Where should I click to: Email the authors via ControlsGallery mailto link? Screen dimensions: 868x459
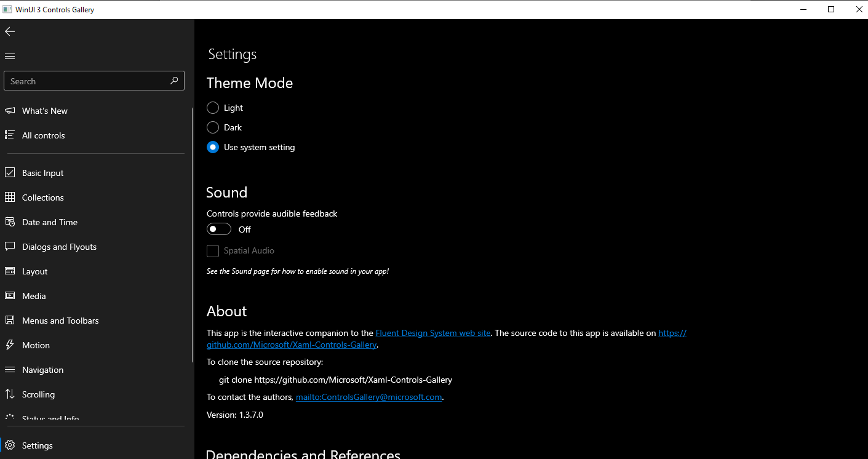pyautogui.click(x=368, y=397)
